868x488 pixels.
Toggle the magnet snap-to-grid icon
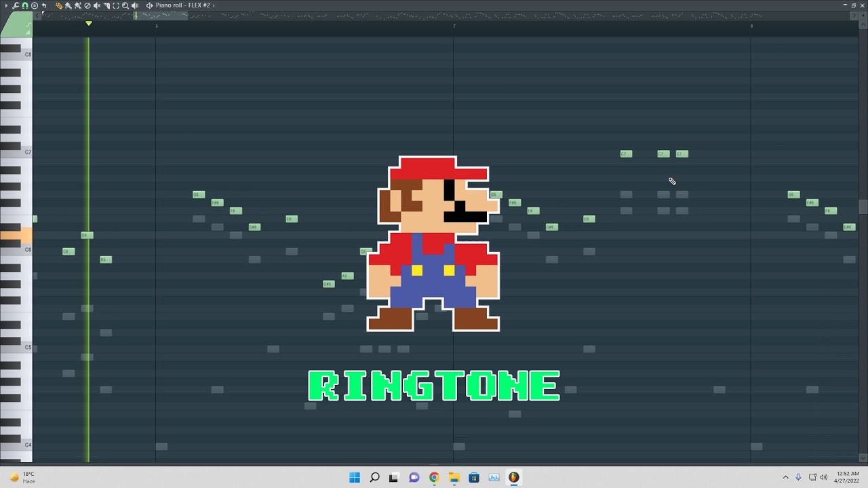pos(25,5)
